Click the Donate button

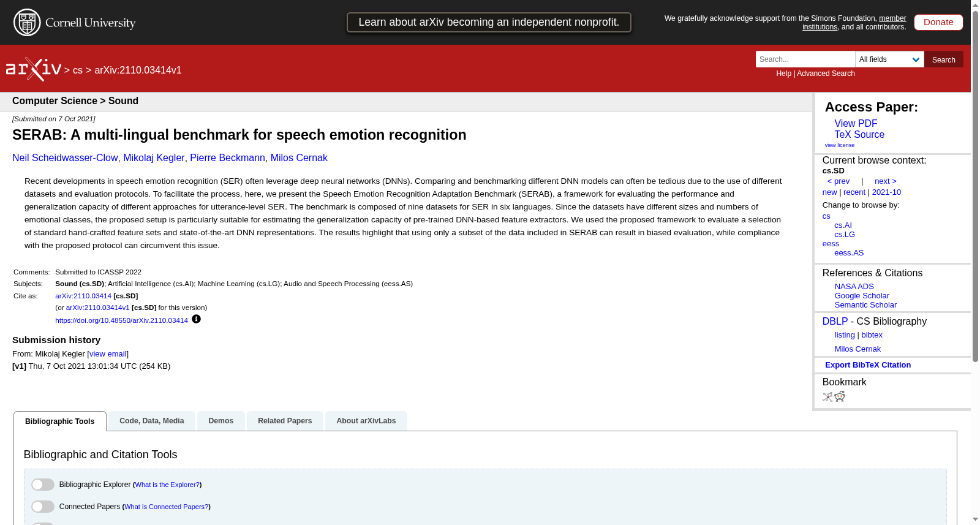point(938,22)
